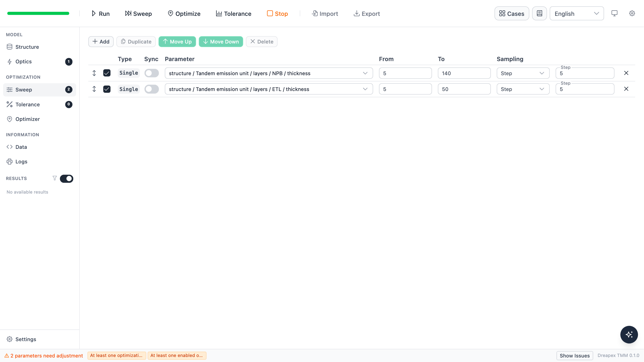Toggle the Results switch off
Screen dimensions: 644x362
point(67,179)
